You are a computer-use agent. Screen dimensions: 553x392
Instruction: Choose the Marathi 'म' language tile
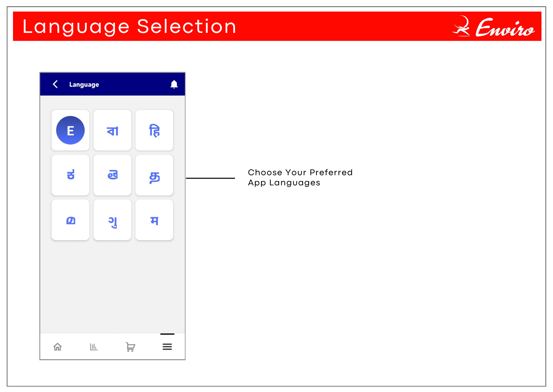[154, 220]
